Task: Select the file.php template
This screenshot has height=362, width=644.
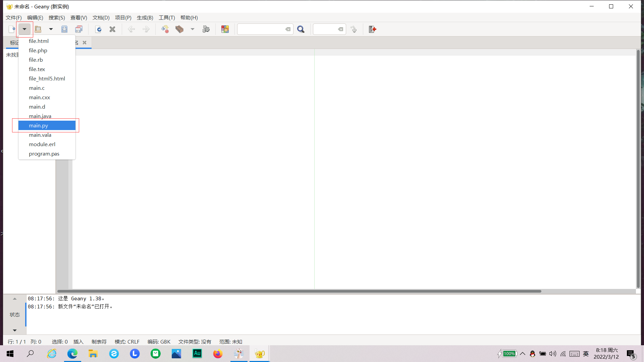Action: coord(47,50)
